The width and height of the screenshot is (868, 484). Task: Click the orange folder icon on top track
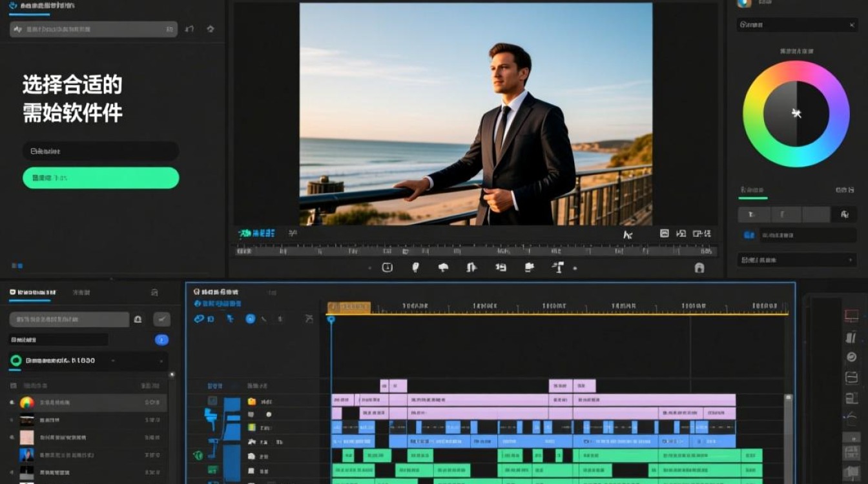(x=252, y=401)
